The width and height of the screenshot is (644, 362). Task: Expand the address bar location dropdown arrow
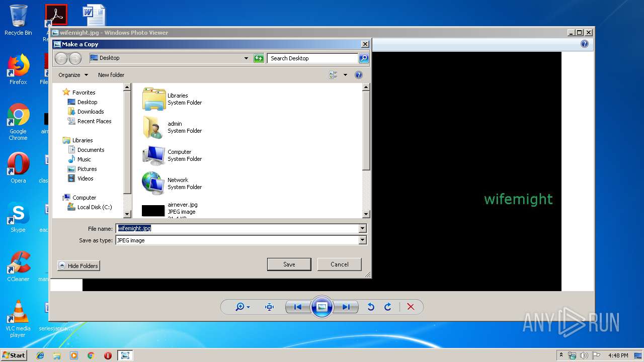[x=246, y=58]
